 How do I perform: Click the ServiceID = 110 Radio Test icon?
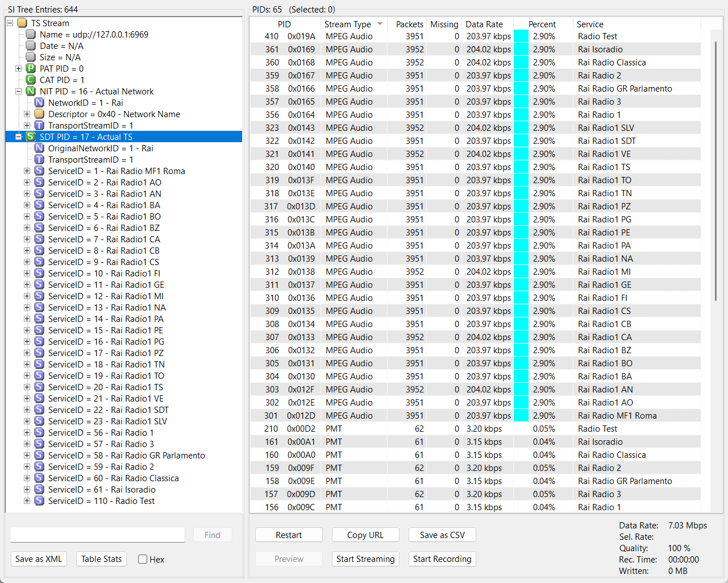(x=39, y=501)
